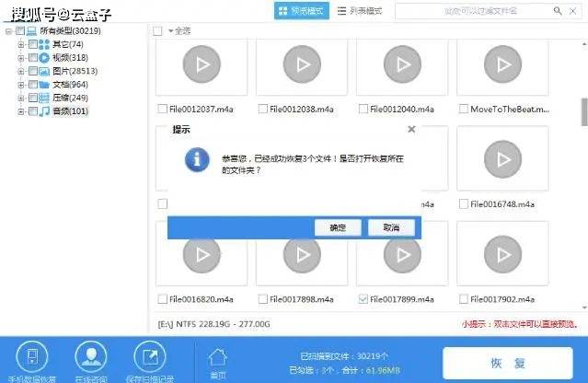The width and height of the screenshot is (588, 383).
Task: Dismiss with the 取消 button
Action: (391, 227)
